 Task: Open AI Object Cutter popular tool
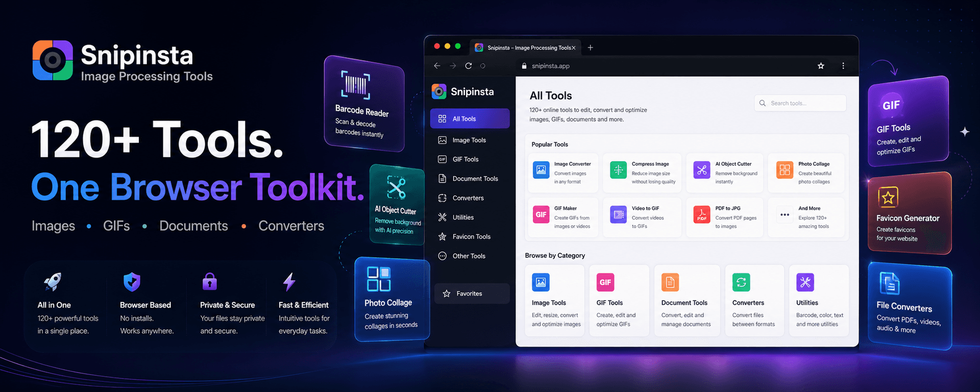tap(725, 173)
